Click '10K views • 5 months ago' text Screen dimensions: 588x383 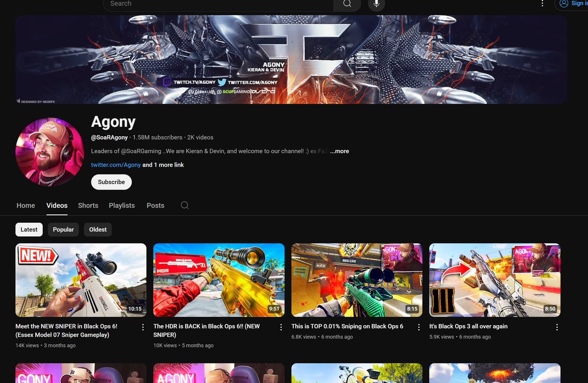pyautogui.click(x=183, y=346)
